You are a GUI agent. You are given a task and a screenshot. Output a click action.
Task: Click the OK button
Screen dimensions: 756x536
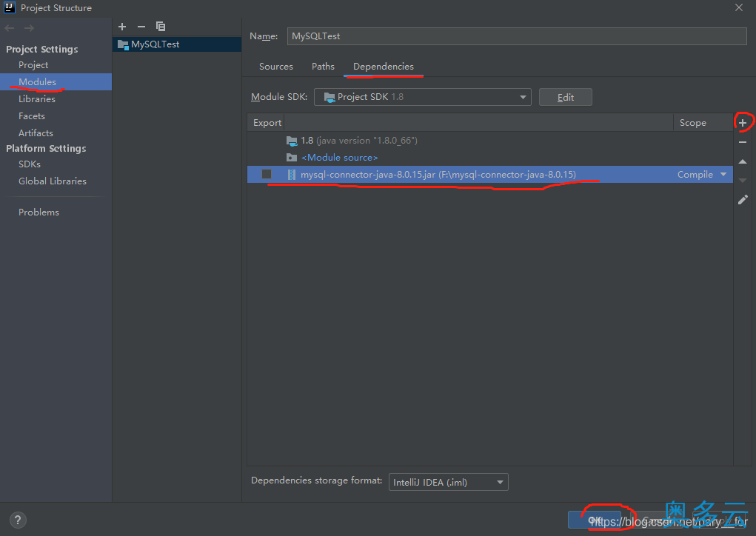[x=595, y=520]
